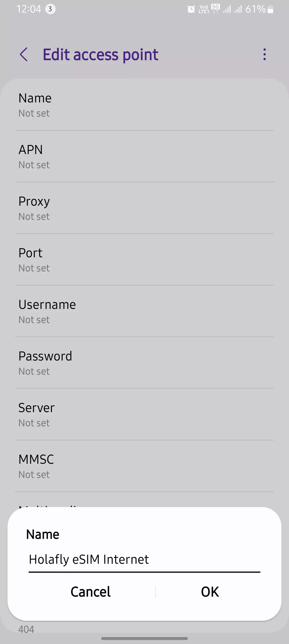Tap the 12:04 clock in status bar
289x644 pixels.
click(x=29, y=9)
